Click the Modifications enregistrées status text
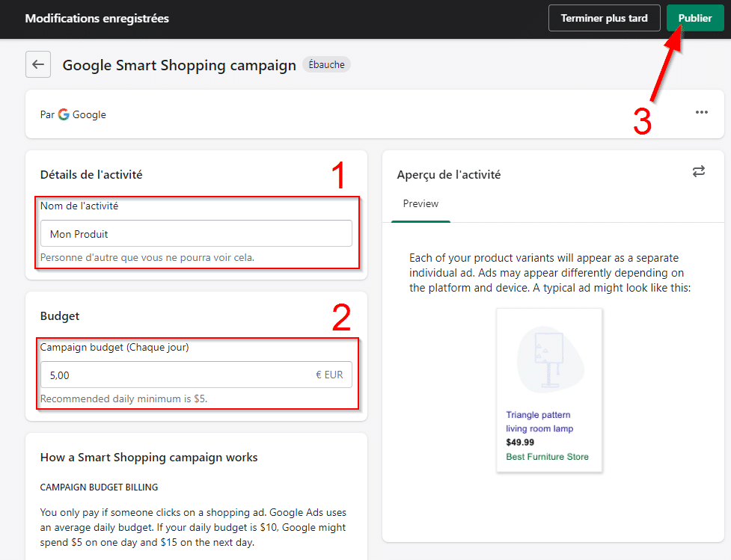Image resolution: width=731 pixels, height=560 pixels. (97, 18)
